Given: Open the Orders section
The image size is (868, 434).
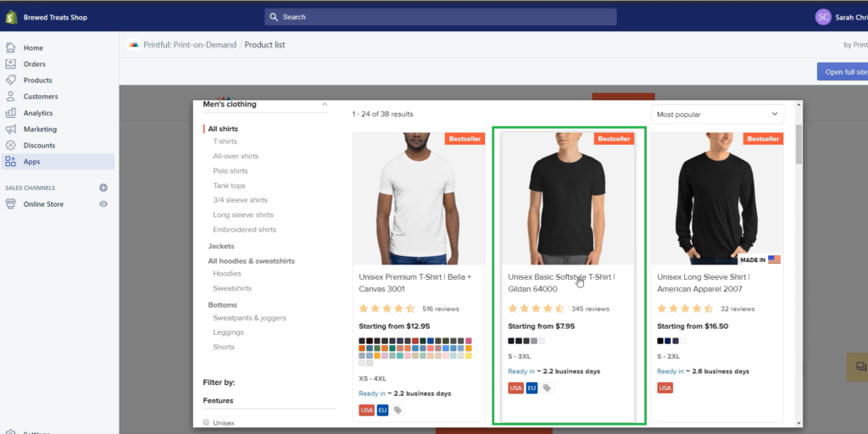Looking at the screenshot, I should (x=34, y=64).
